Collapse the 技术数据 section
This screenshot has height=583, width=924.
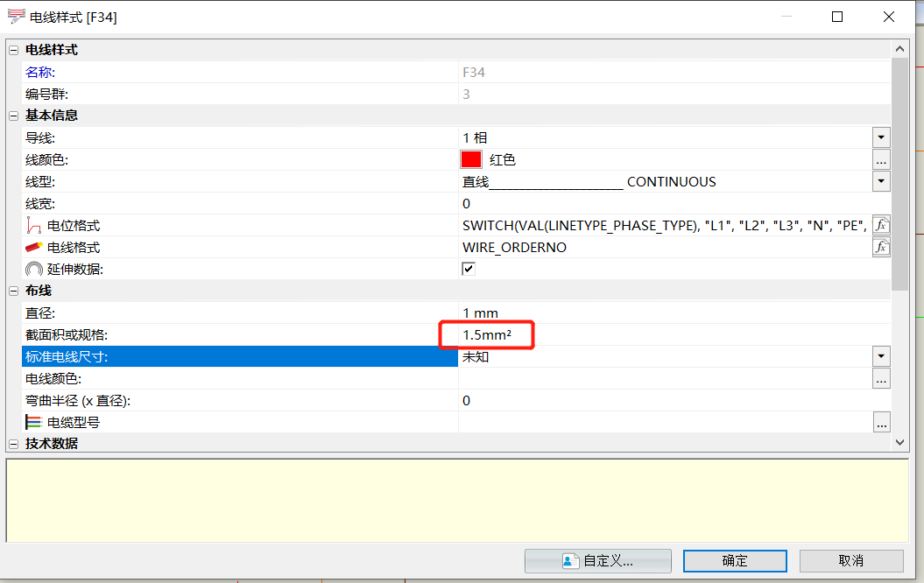[13, 444]
